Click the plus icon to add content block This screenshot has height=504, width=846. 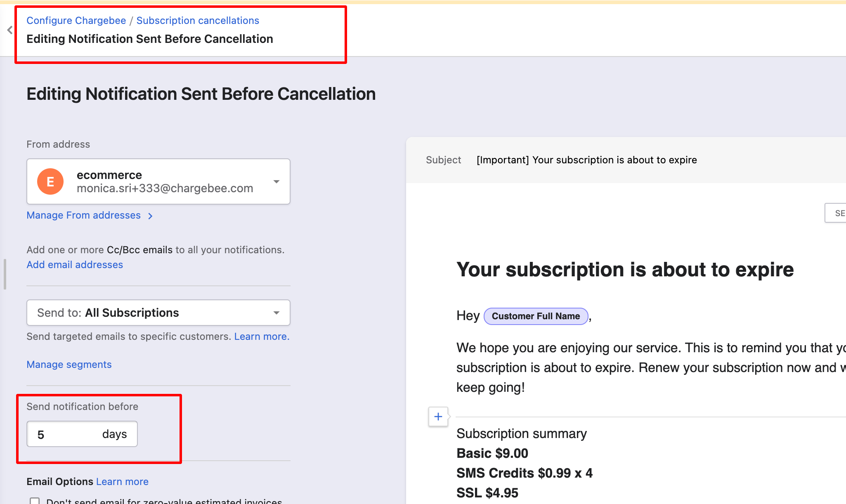click(x=438, y=417)
